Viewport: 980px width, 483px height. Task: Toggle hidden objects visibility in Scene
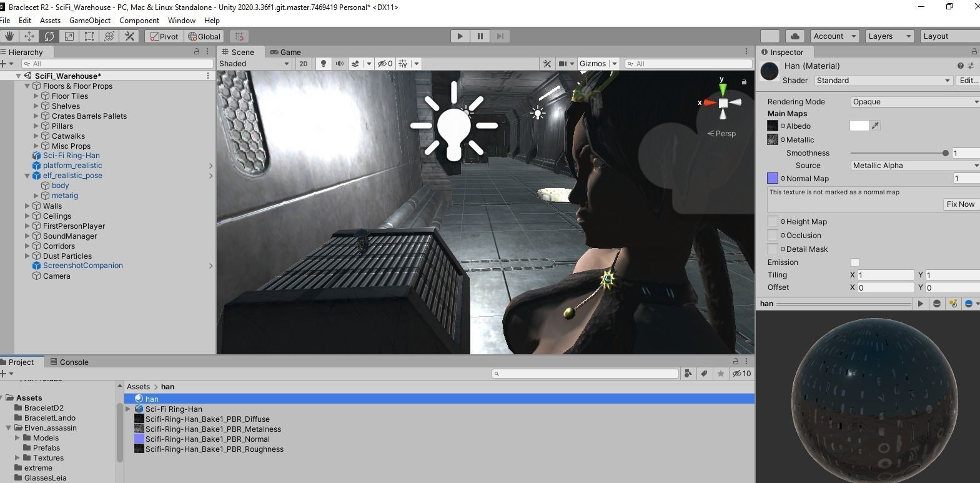coord(385,64)
